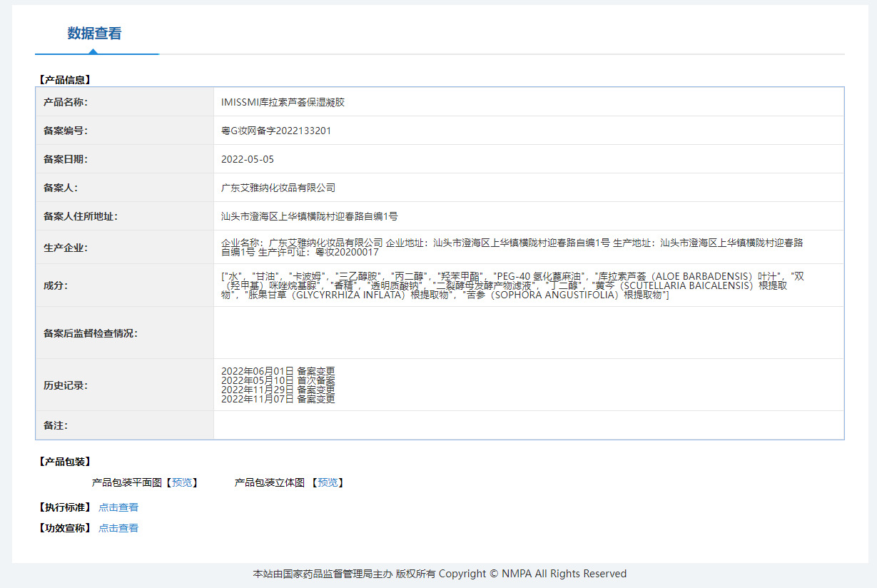Open 产品包装立体图 预览 link
877x588 pixels.
[x=328, y=483]
